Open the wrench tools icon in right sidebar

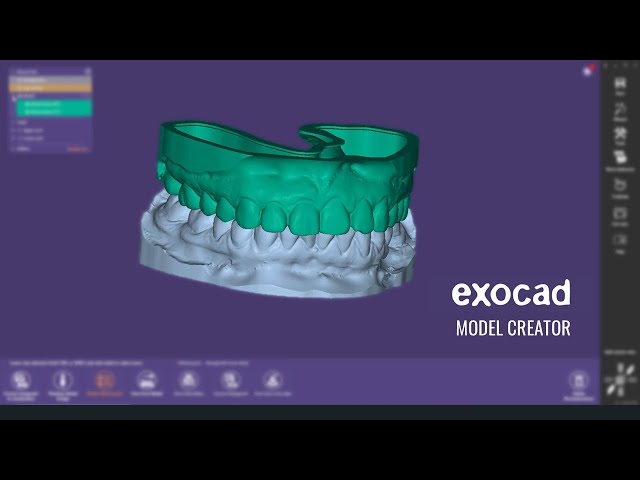point(620,134)
